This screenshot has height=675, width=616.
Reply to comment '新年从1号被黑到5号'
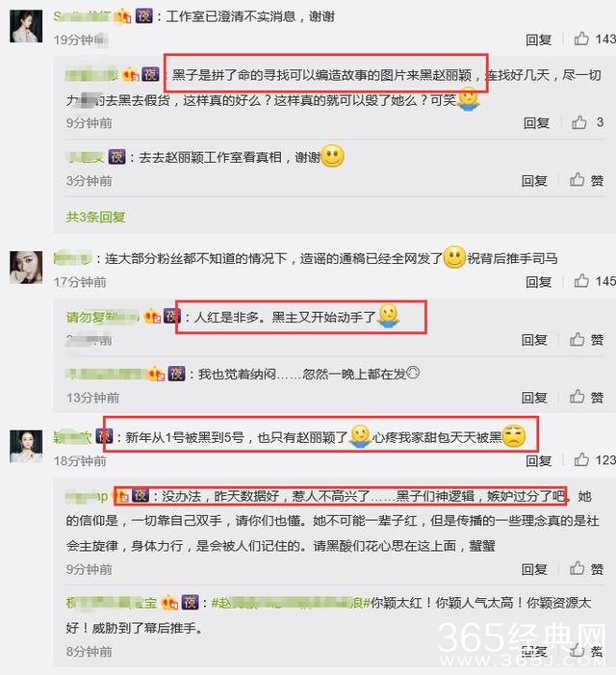538,460
